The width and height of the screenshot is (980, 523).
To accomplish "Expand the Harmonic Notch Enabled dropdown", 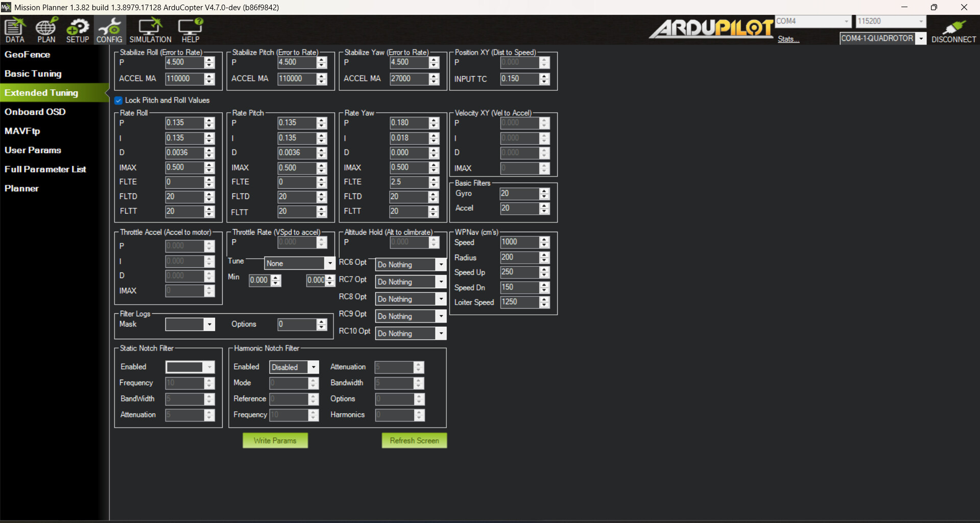I will coord(314,367).
